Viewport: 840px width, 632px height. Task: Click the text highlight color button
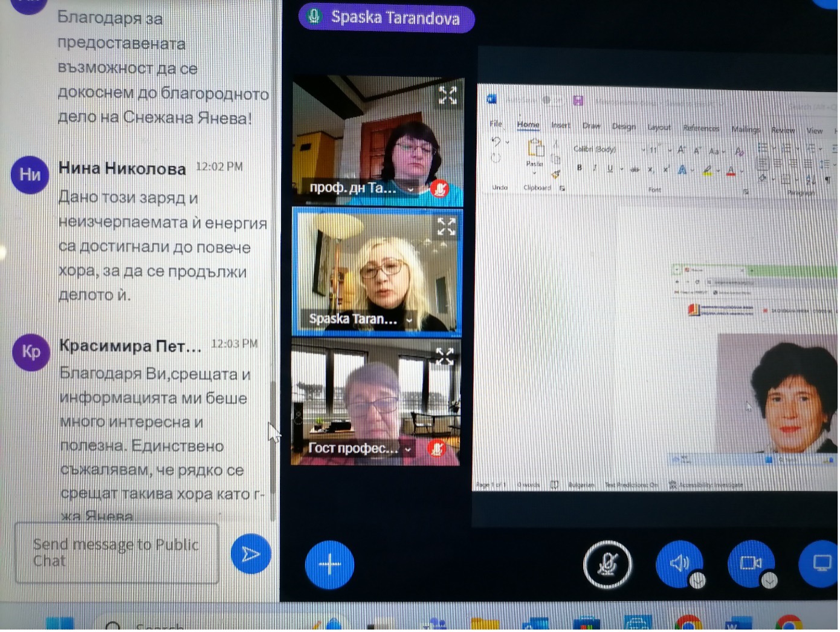(706, 171)
